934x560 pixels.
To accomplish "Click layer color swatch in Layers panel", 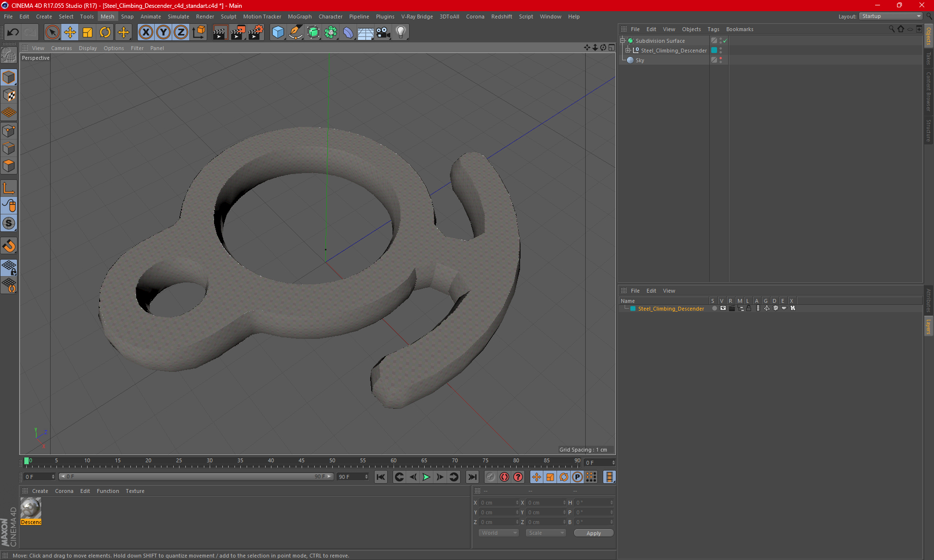I will 633,309.
